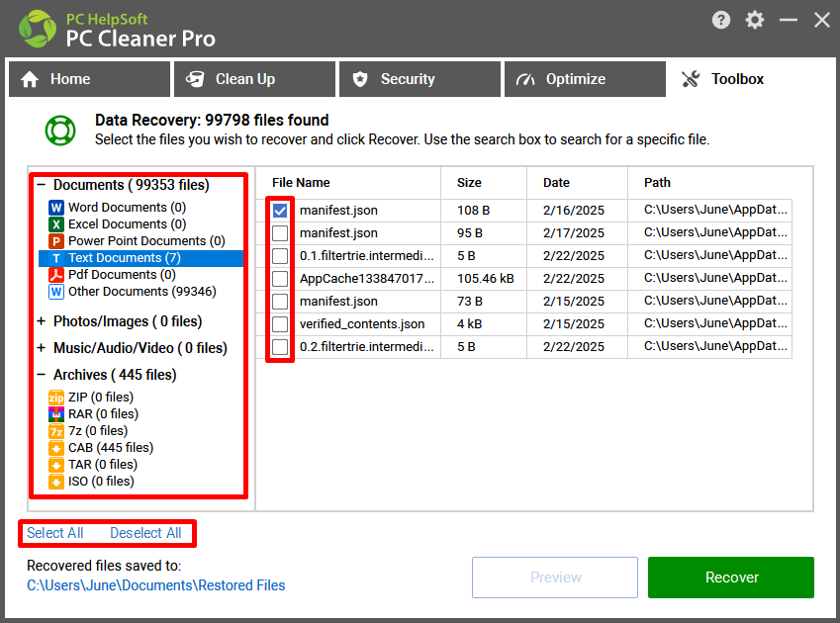Click the Toolbox wrench icon
Viewport: 840px width, 623px height.
pos(691,79)
